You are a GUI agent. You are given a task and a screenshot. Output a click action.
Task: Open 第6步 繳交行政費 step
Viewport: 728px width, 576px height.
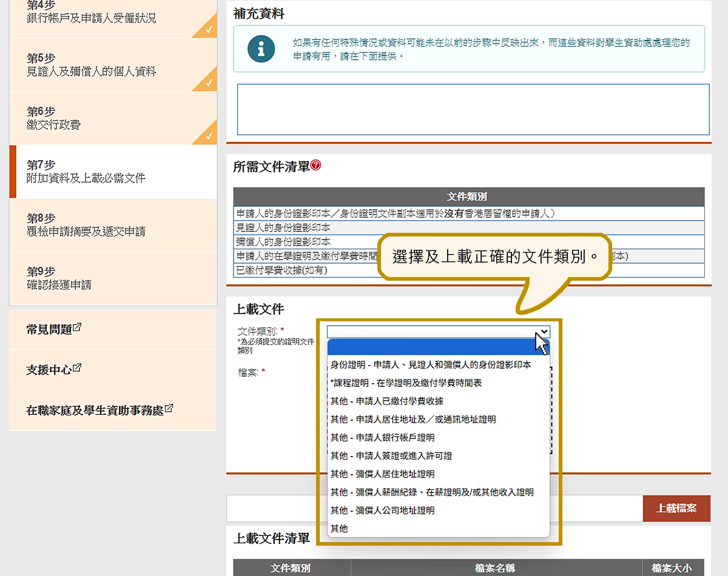pos(53,118)
